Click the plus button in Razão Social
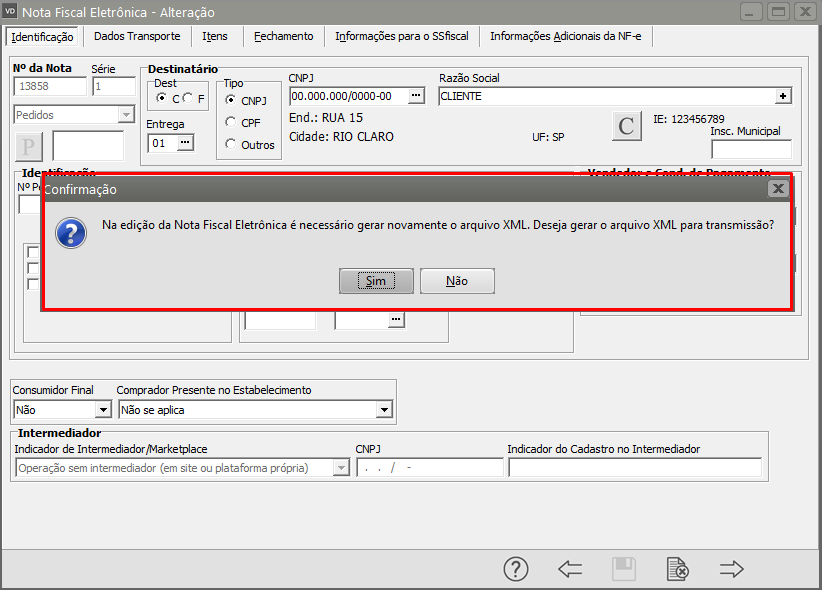This screenshot has width=822, height=590. 783,96
